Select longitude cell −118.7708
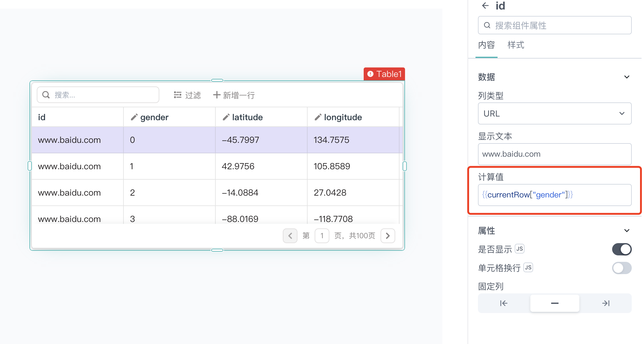 pyautogui.click(x=353, y=215)
